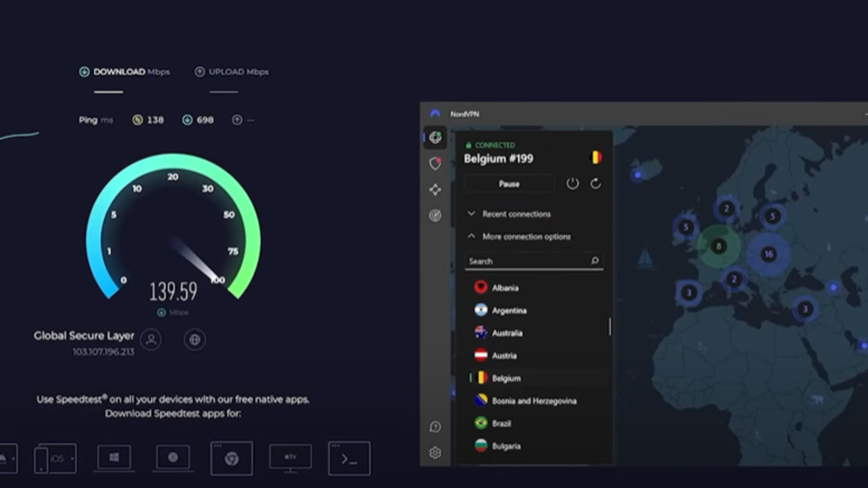The image size is (868, 488).
Task: Open the Dark Web Monitor target icon
Action: [435, 215]
